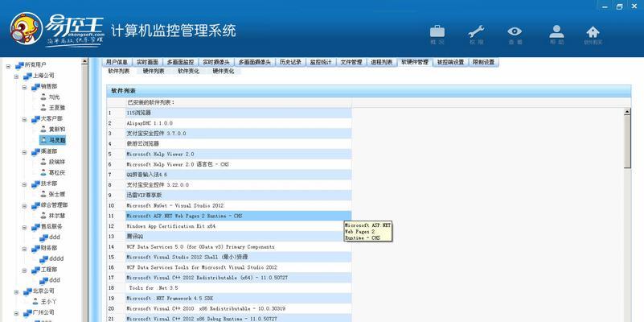
Task: Open the 被控端设置 tab
Action: 450,62
